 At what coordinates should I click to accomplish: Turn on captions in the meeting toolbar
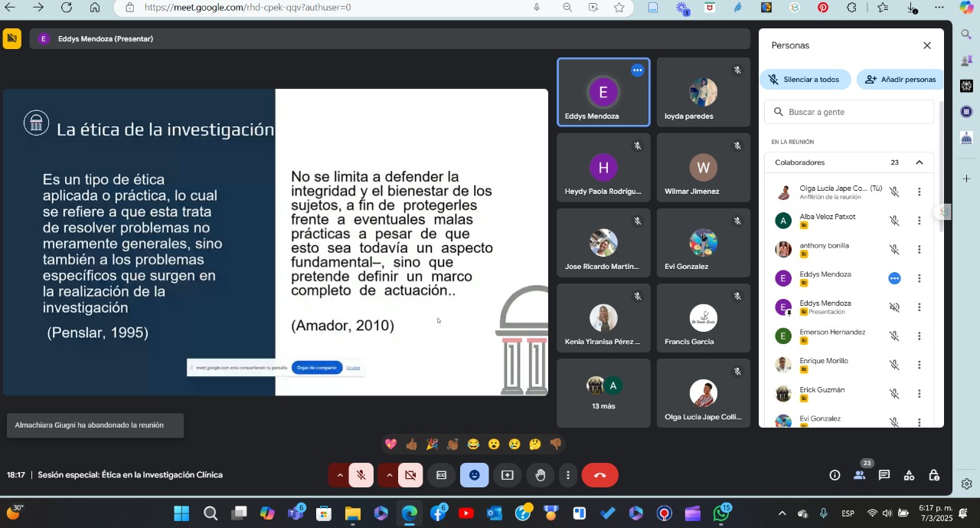point(442,475)
